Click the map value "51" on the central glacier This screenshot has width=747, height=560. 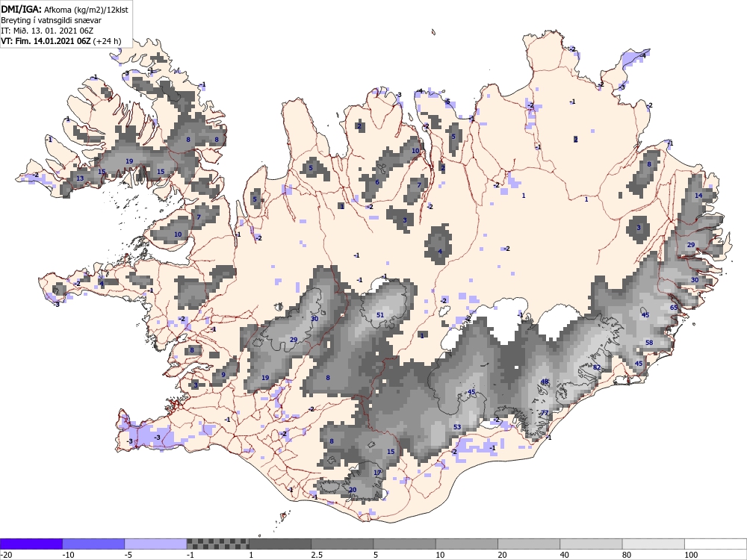click(380, 315)
